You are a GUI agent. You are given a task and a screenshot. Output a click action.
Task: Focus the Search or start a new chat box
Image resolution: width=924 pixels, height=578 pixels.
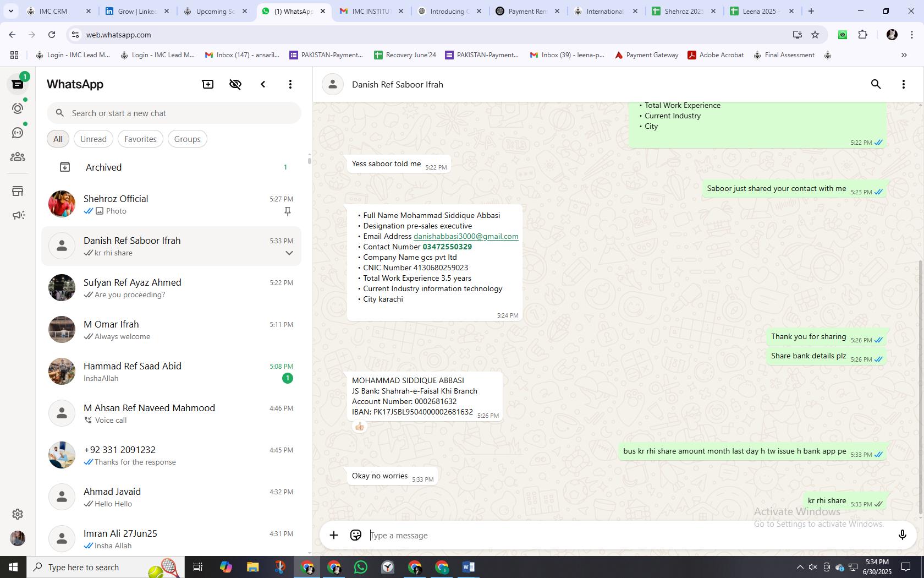(x=174, y=113)
